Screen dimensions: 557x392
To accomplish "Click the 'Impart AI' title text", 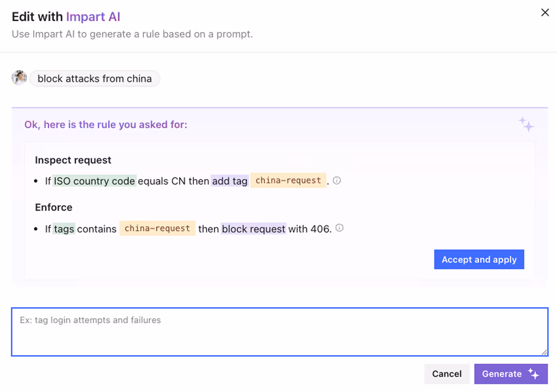I will tap(93, 17).
